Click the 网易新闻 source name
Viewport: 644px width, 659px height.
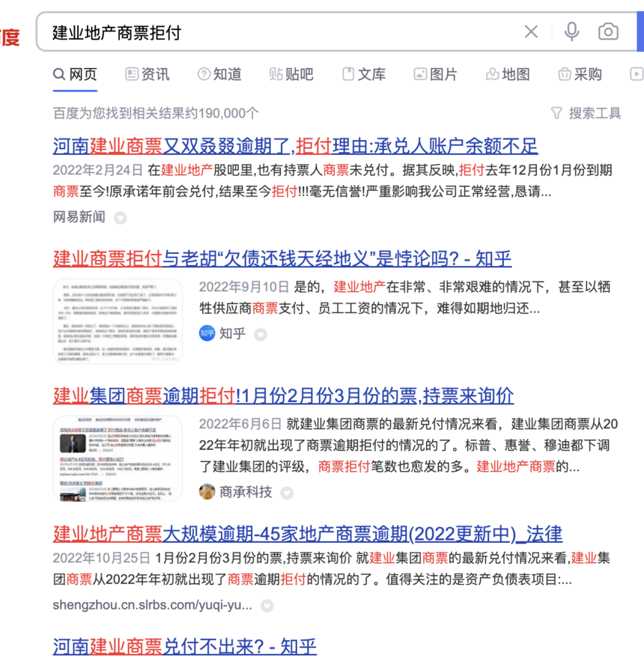(x=79, y=217)
